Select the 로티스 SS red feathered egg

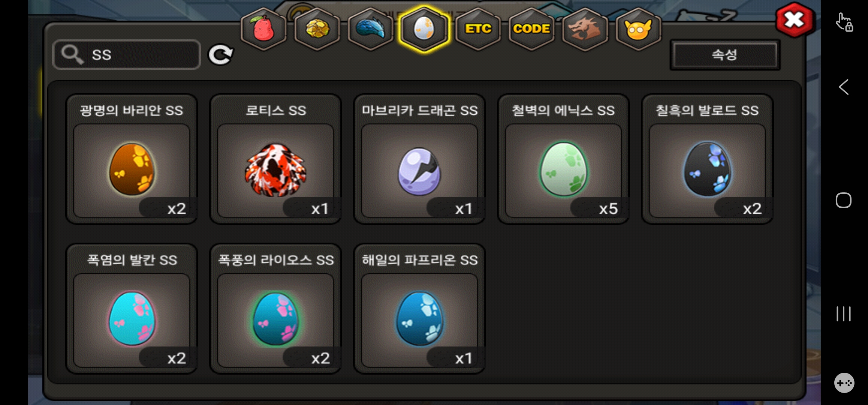click(275, 159)
